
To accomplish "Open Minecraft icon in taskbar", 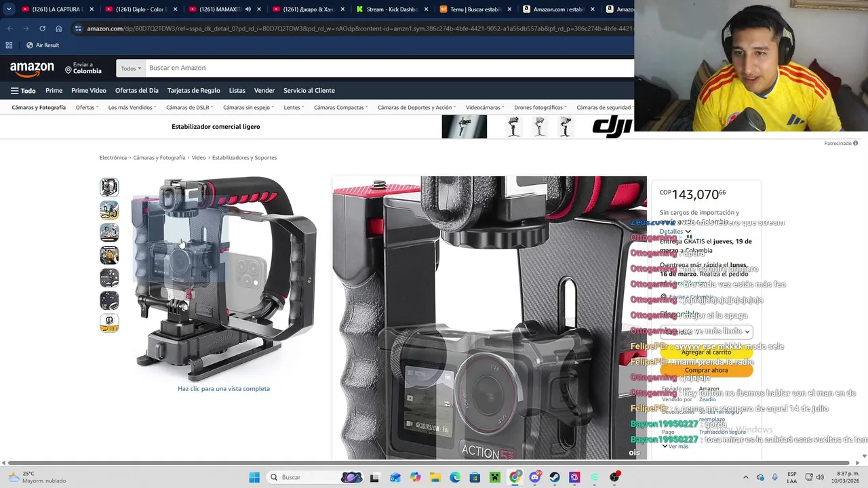I will point(494,477).
